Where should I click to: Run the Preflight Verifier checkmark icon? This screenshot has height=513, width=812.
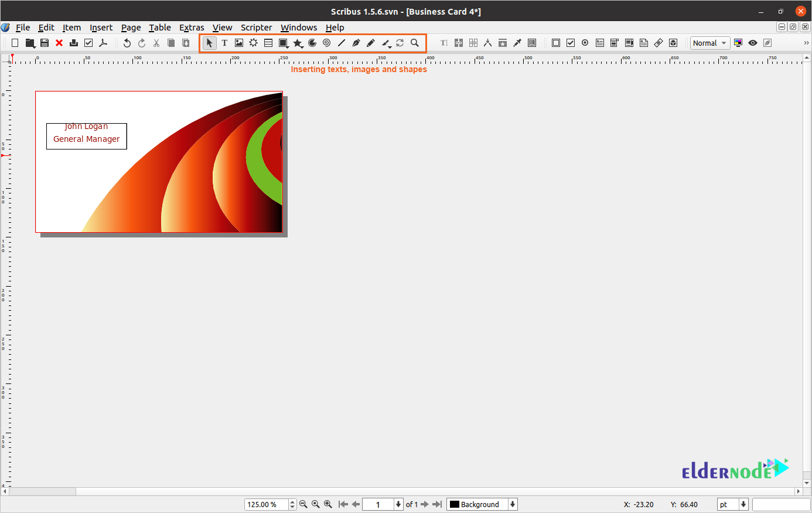pyautogui.click(x=88, y=43)
